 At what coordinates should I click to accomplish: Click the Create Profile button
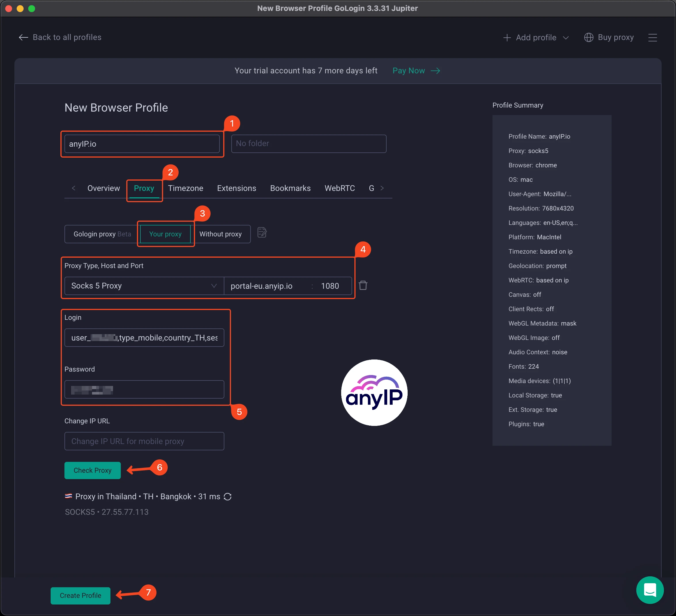(x=80, y=596)
